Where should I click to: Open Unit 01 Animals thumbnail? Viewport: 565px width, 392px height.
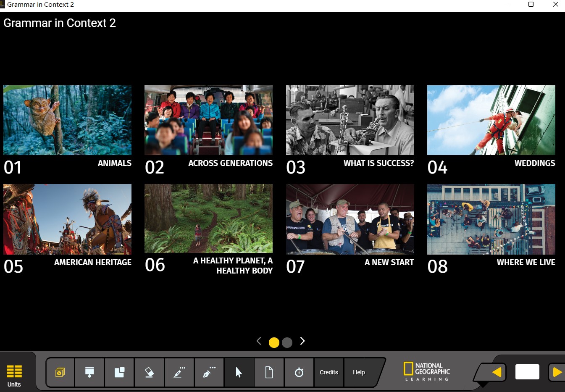click(67, 120)
